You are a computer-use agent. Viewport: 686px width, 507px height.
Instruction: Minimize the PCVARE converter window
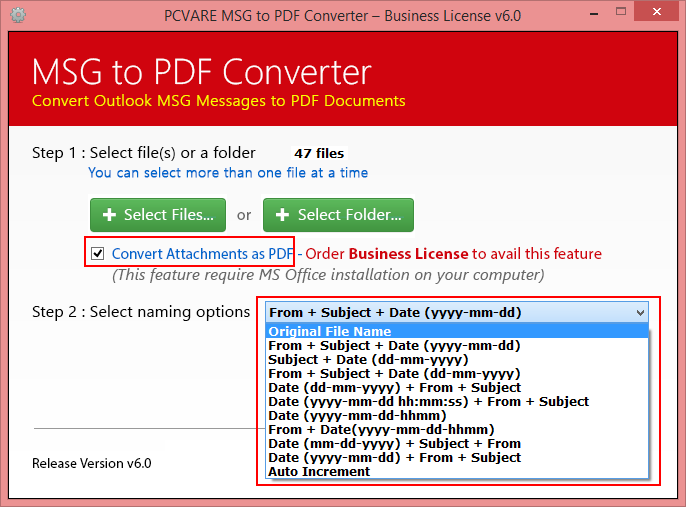point(594,14)
